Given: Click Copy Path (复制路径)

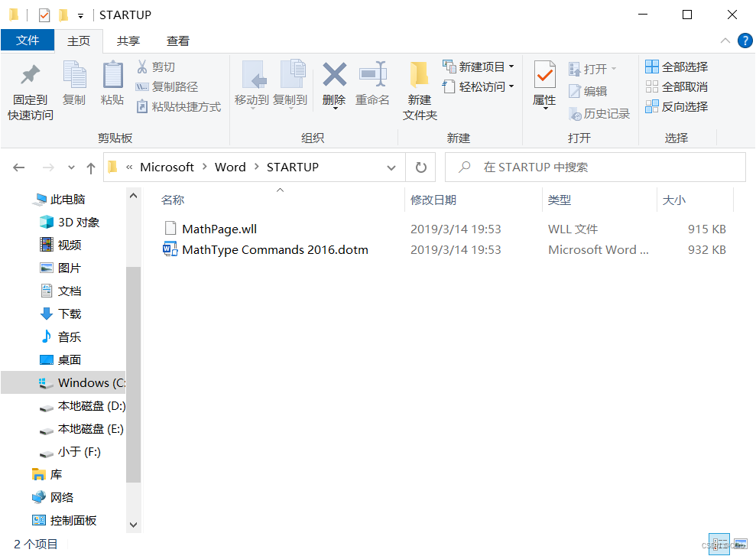Looking at the screenshot, I should 167,86.
